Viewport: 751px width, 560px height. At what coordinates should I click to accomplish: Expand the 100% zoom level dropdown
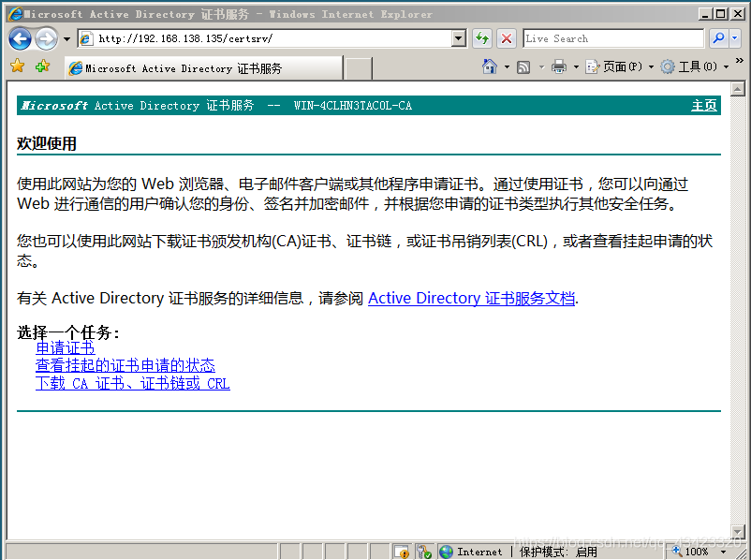tap(723, 552)
